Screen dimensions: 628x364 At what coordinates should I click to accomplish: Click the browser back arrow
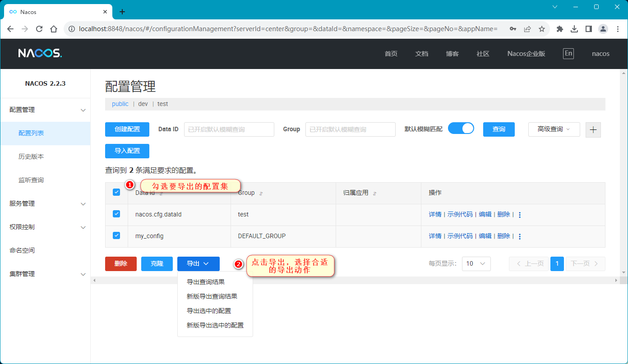(x=11, y=29)
